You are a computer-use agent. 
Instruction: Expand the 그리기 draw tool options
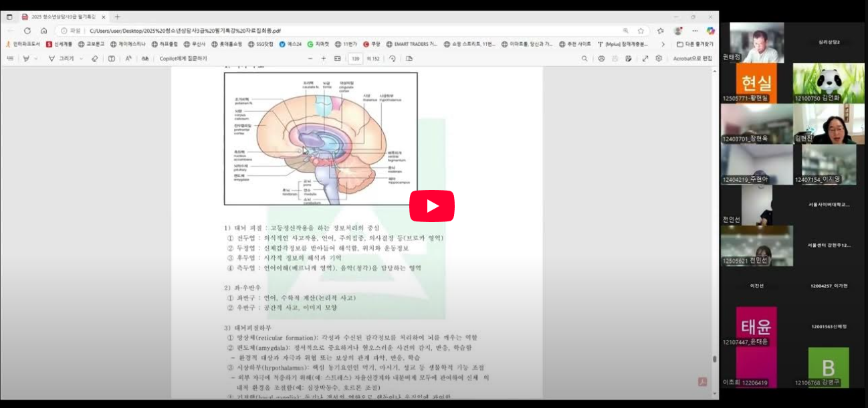click(x=82, y=59)
